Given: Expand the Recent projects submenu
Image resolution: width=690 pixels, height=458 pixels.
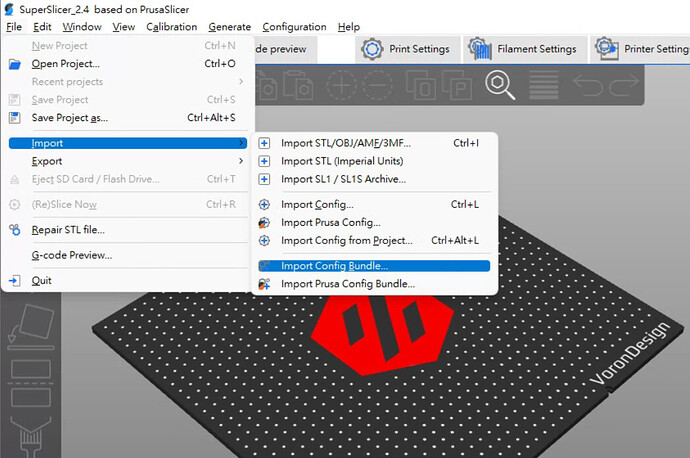Looking at the screenshot, I should coord(128,82).
